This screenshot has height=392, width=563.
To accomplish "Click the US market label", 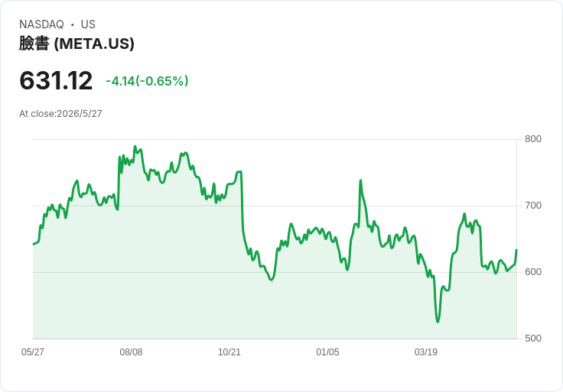I will [x=88, y=24].
